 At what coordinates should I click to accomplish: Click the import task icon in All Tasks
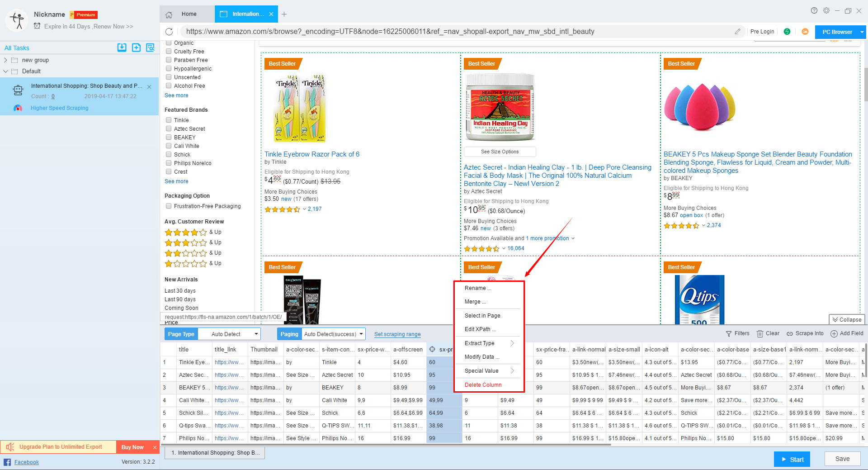pos(122,47)
